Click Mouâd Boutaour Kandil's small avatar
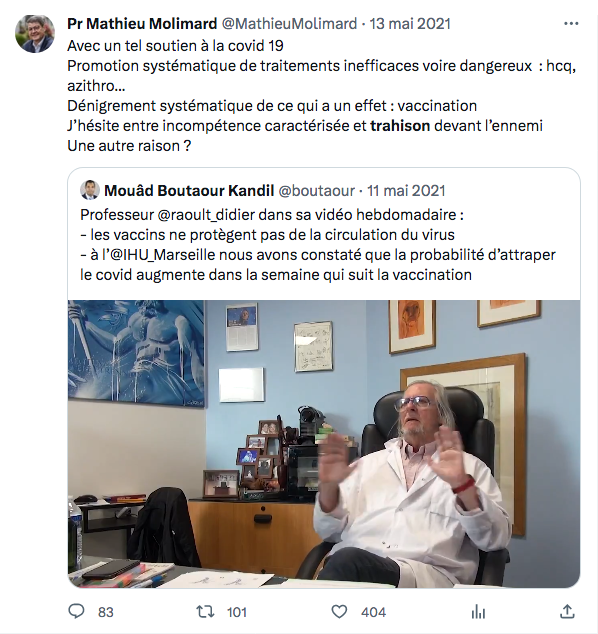The width and height of the screenshot is (598, 634). (90, 190)
